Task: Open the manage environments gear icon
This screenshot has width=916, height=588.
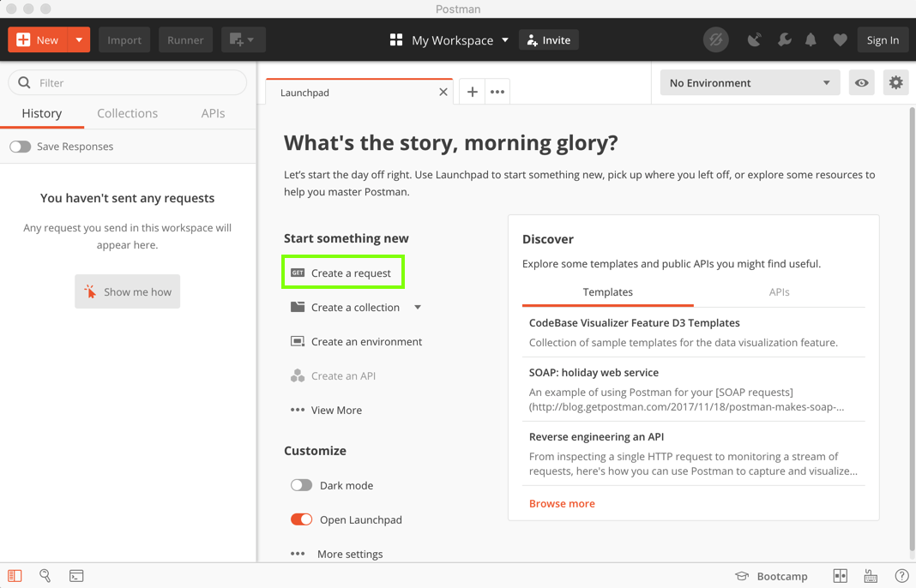Action: point(895,83)
